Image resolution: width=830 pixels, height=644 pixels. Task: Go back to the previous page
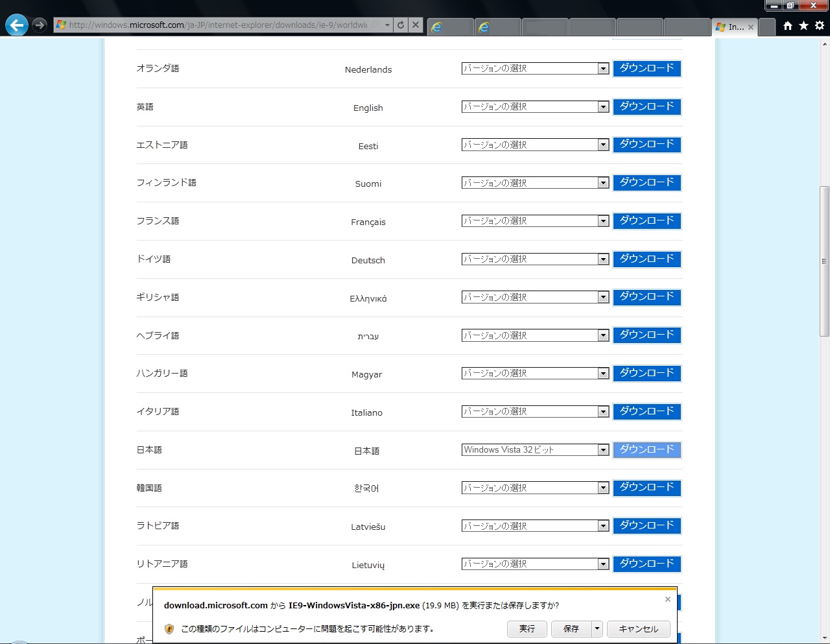click(x=17, y=25)
